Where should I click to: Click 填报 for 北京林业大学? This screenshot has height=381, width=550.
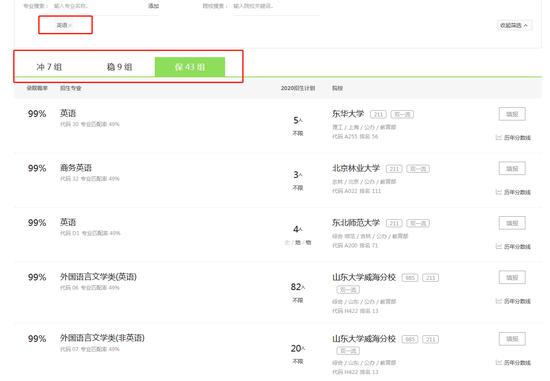[x=512, y=168]
